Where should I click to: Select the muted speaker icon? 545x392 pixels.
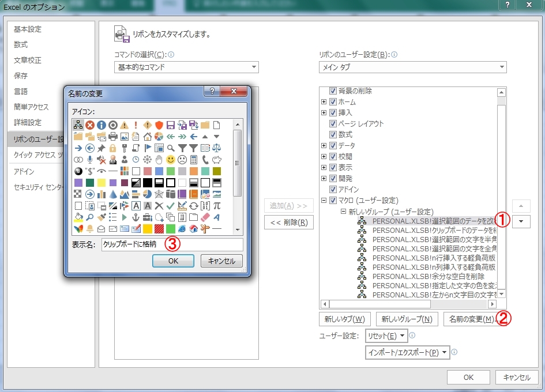pyautogui.click(x=101, y=160)
